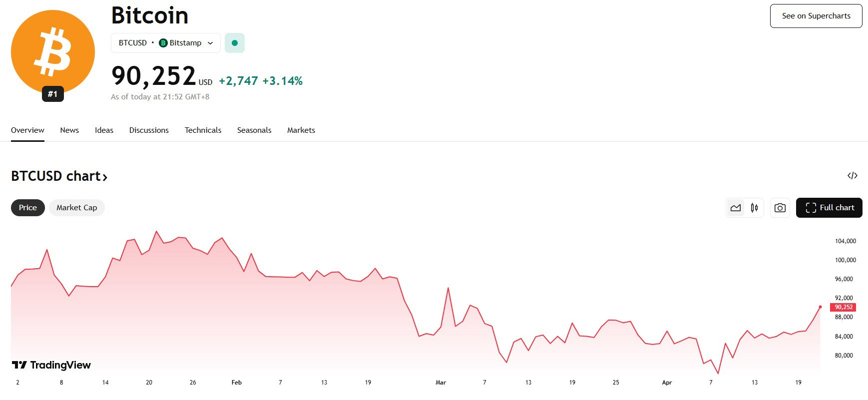The width and height of the screenshot is (868, 400).
Task: Switch to candlestick chart style icon
Action: 754,208
